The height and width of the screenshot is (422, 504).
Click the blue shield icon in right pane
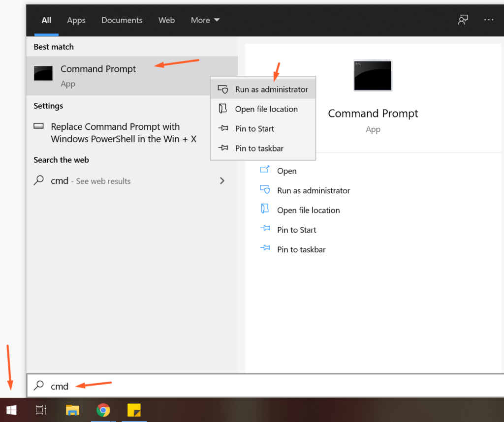pos(265,189)
